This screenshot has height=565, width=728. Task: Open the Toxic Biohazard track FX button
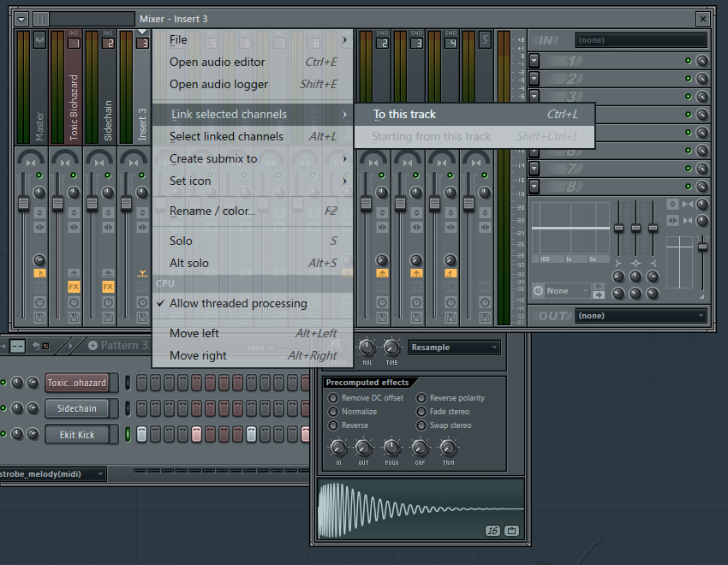(74, 287)
